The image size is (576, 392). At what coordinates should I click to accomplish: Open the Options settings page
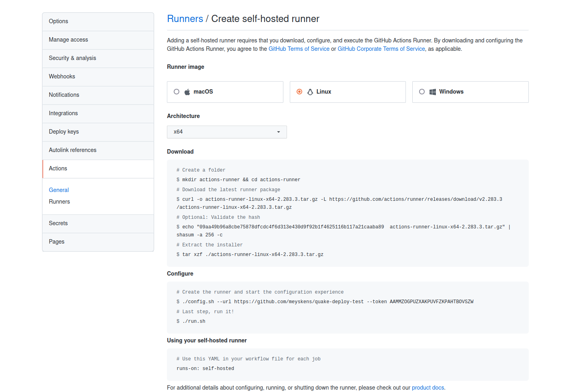[98, 22]
